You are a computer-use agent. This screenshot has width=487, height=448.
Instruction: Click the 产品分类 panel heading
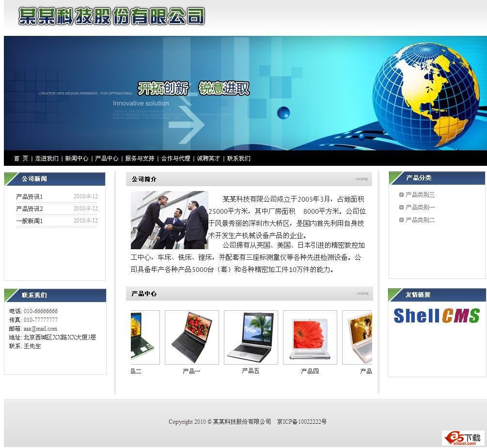(x=419, y=178)
